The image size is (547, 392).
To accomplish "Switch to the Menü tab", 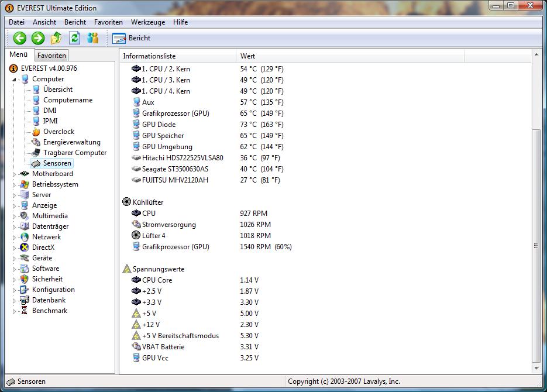I will click(x=19, y=54).
